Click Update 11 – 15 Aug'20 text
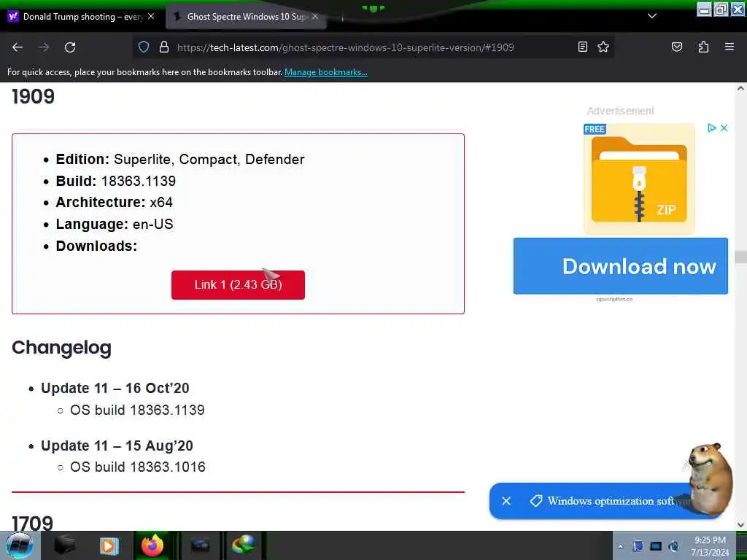This screenshot has width=747, height=560. (117, 446)
